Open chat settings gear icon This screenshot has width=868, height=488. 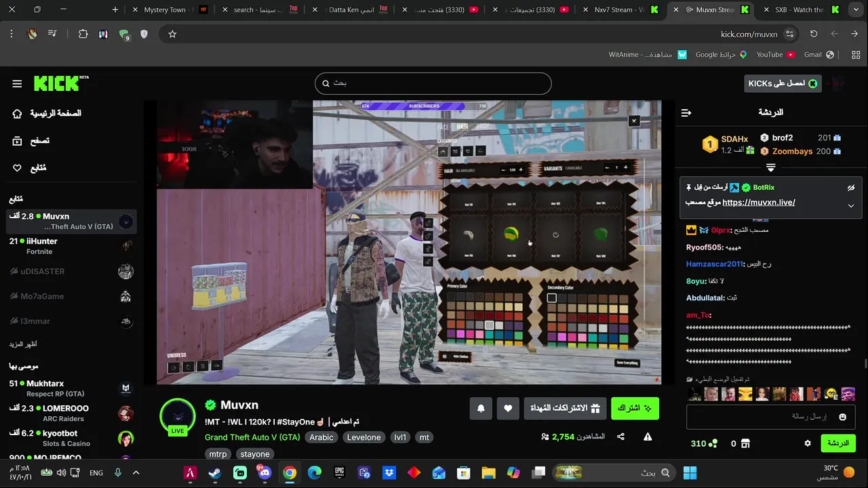click(x=808, y=443)
